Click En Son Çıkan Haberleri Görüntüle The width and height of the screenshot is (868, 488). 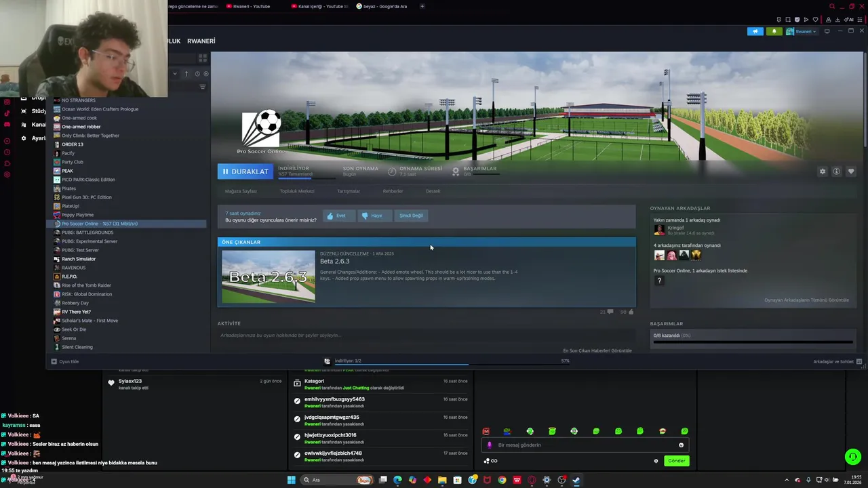597,350
